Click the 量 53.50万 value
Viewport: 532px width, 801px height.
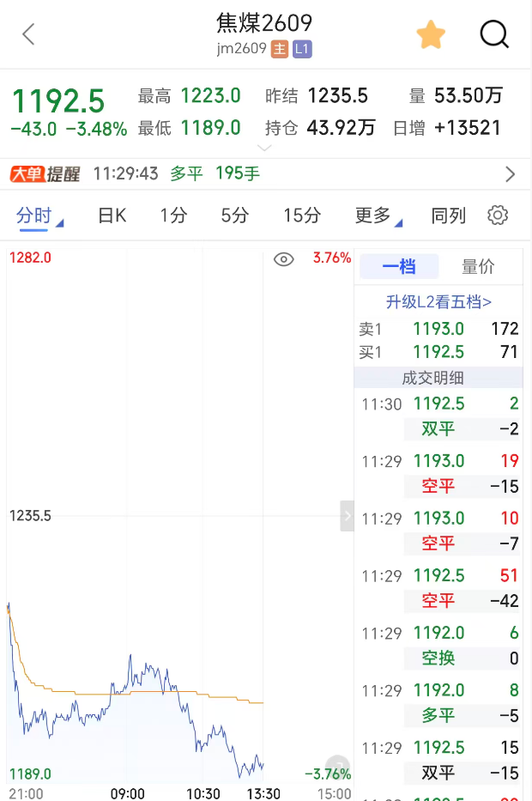pyautogui.click(x=469, y=95)
